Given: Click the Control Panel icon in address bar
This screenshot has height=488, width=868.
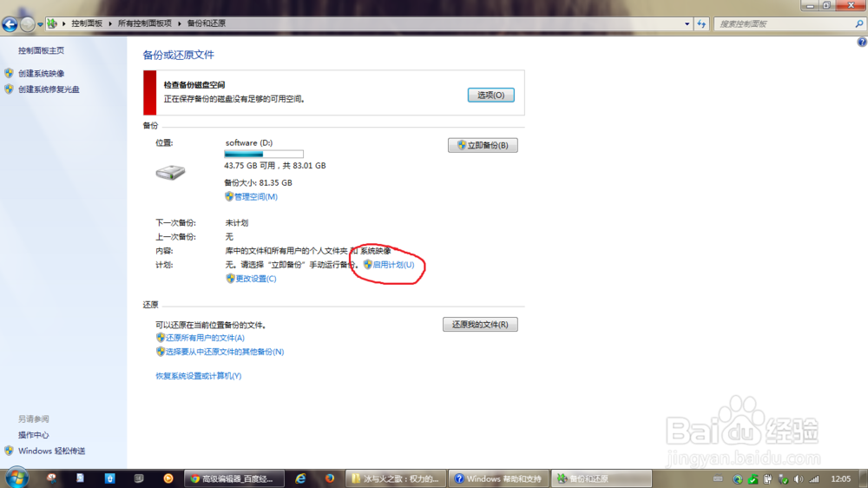Looking at the screenshot, I should click(52, 23).
